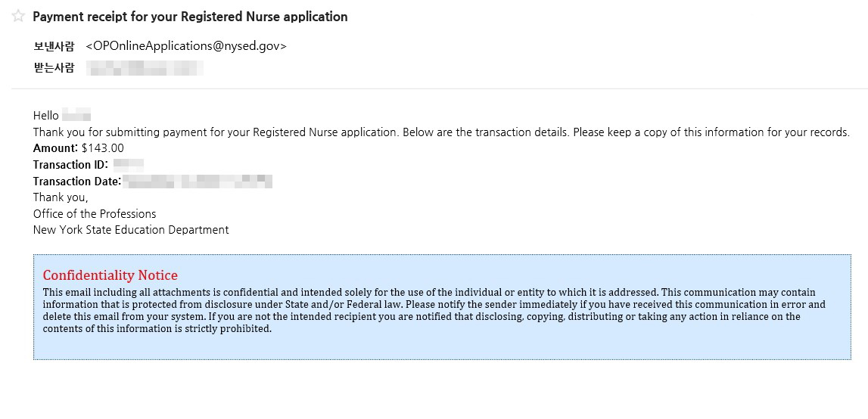Select the blurred recipient address

145,68
